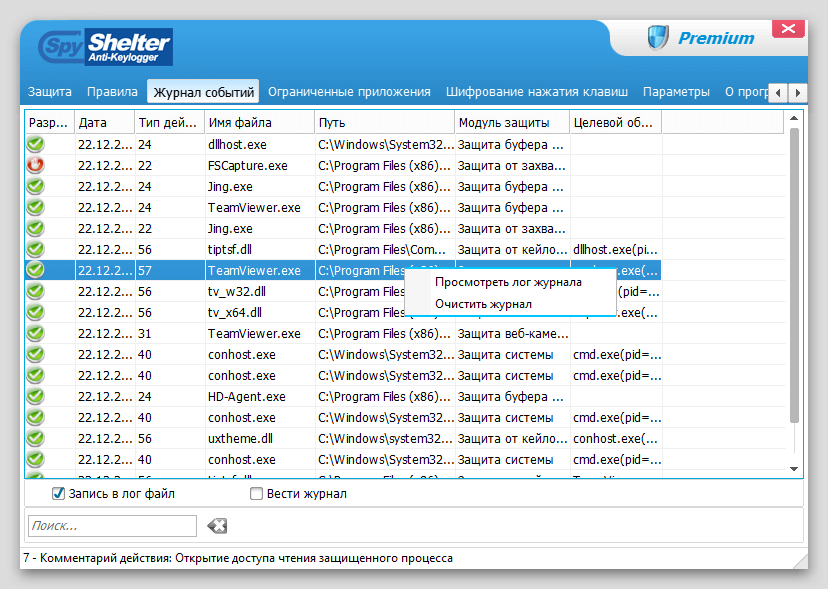
Task: Select the 'tv_x64.dll' file name cell
Action: pyautogui.click(x=234, y=313)
